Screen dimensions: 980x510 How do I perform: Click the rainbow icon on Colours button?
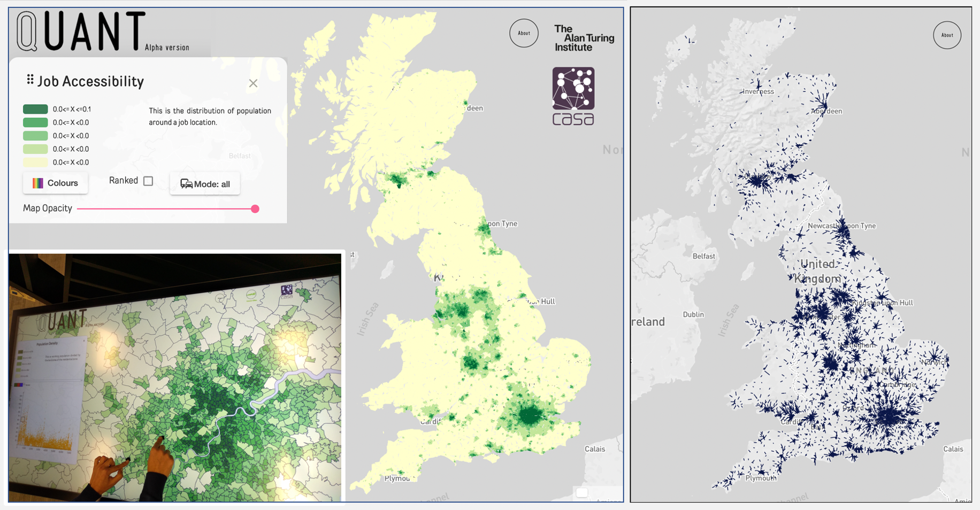coord(38,183)
